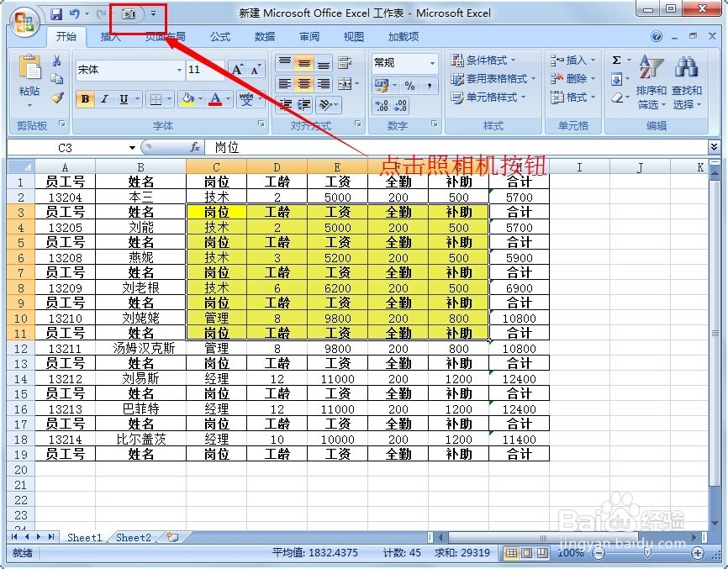This screenshot has width=728, height=569.
Task: Open the fill color dropdown arrow
Action: click(x=199, y=98)
